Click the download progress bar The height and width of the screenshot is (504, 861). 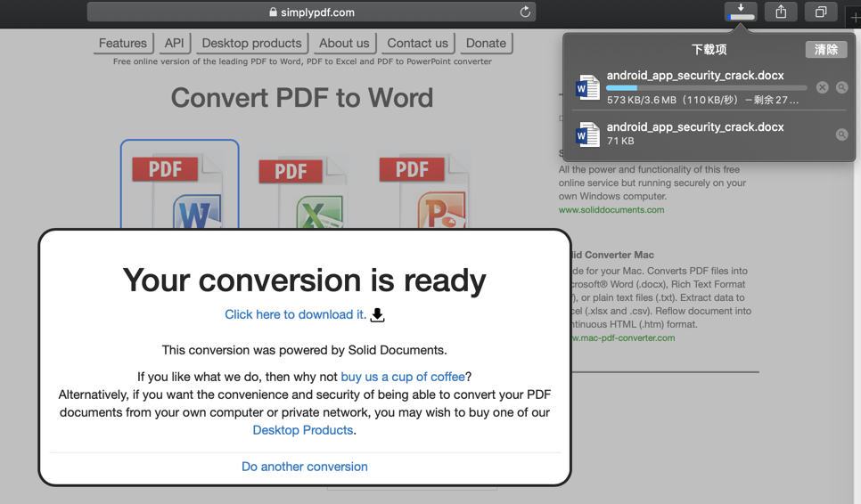(707, 88)
